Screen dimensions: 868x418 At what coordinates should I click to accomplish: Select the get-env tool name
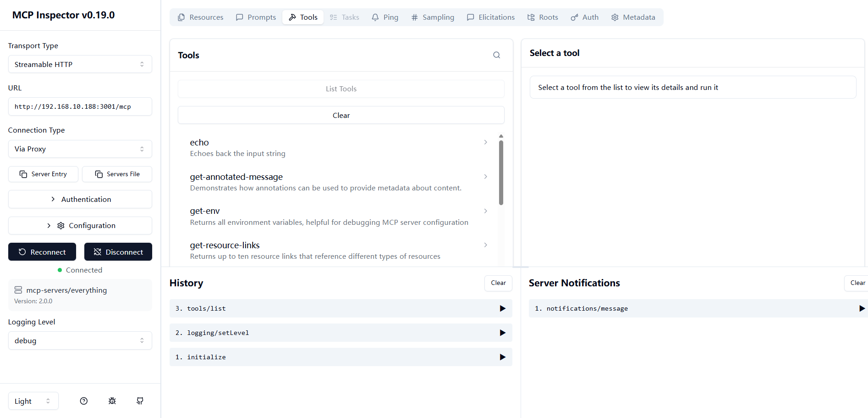coord(205,211)
